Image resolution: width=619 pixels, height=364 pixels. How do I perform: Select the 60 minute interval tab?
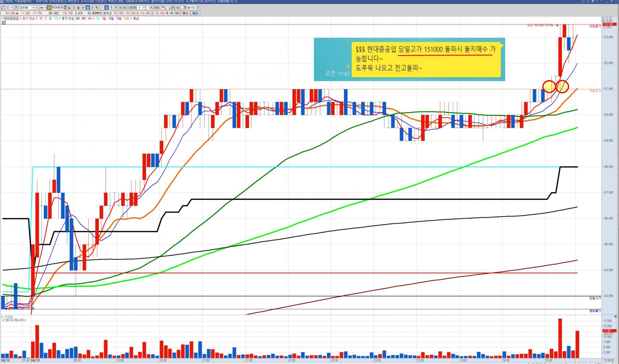pyautogui.click(x=125, y=8)
